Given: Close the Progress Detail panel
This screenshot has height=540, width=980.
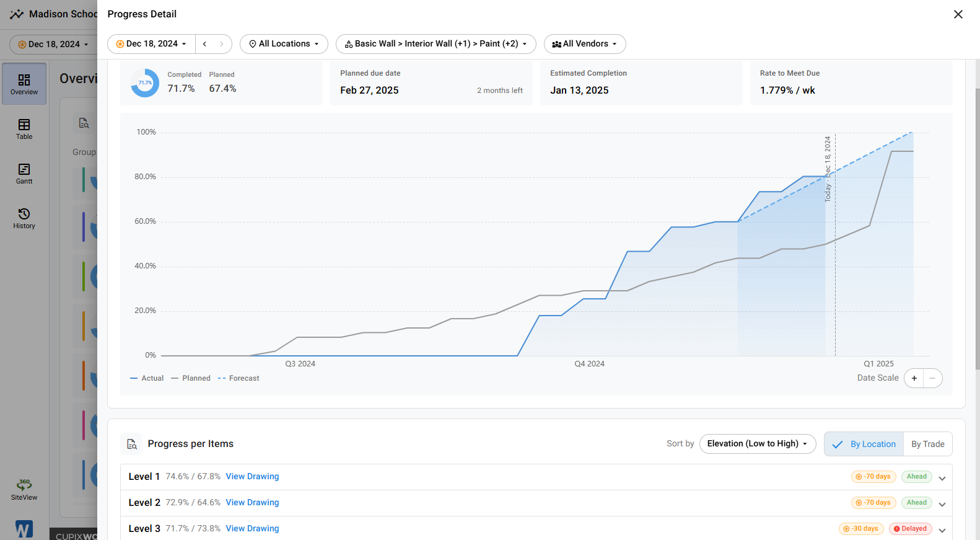Looking at the screenshot, I should click(958, 14).
